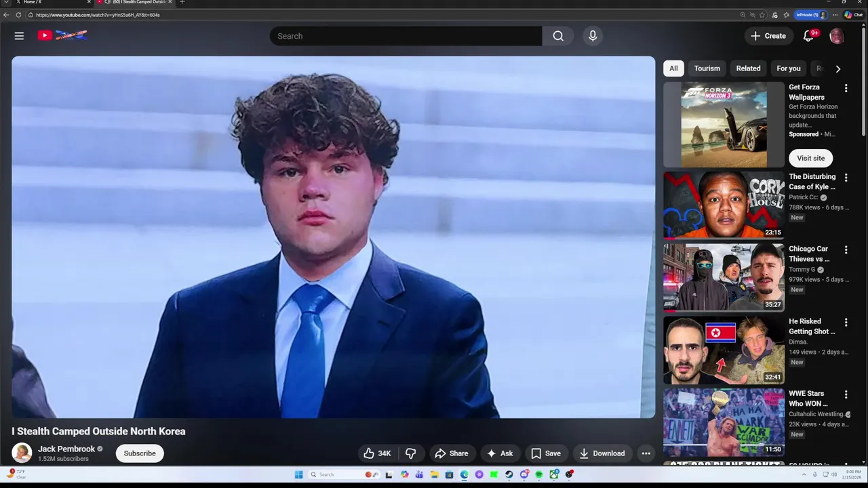Open browser zoom magnifier icon in address bar
The width and height of the screenshot is (868, 488).
pyautogui.click(x=743, y=15)
